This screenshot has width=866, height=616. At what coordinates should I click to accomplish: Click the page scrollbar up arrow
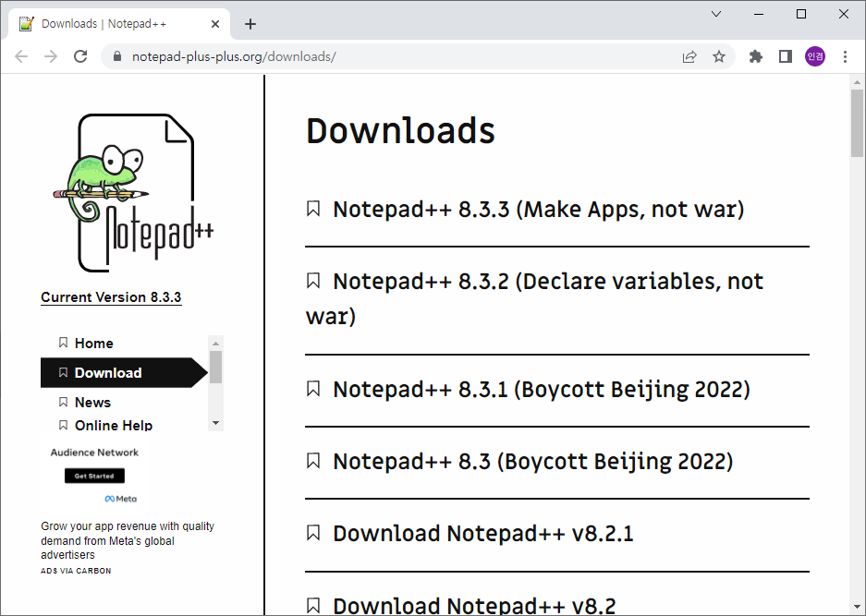tap(857, 81)
